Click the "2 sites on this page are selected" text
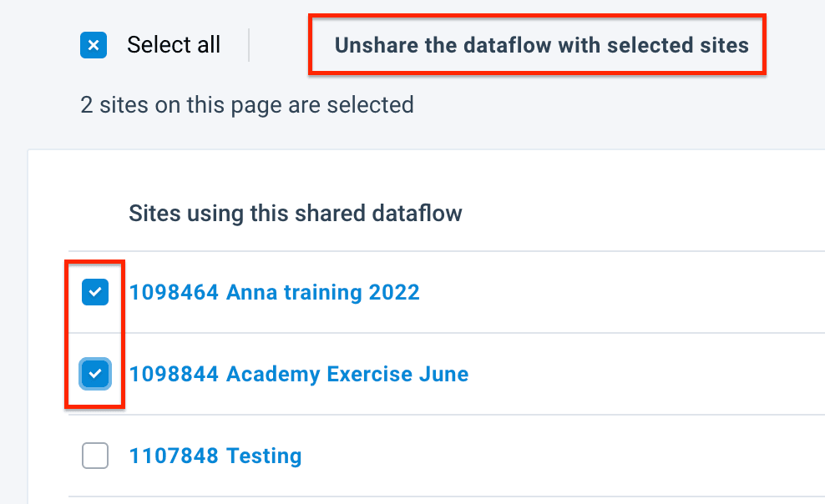 [x=246, y=105]
